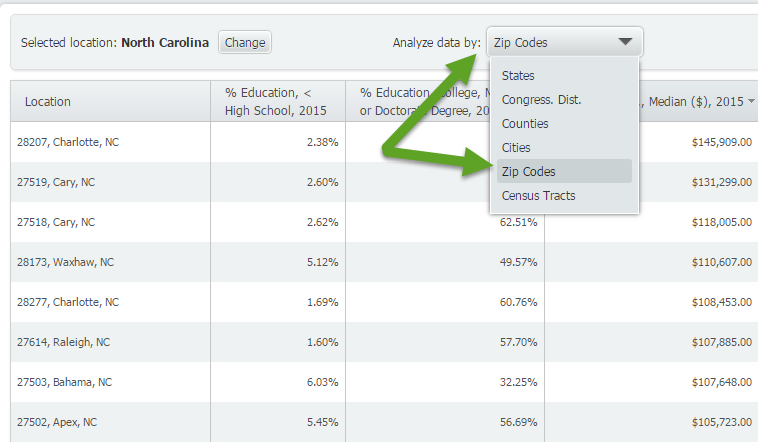Click the Median 2015 sort arrow icon

point(751,101)
